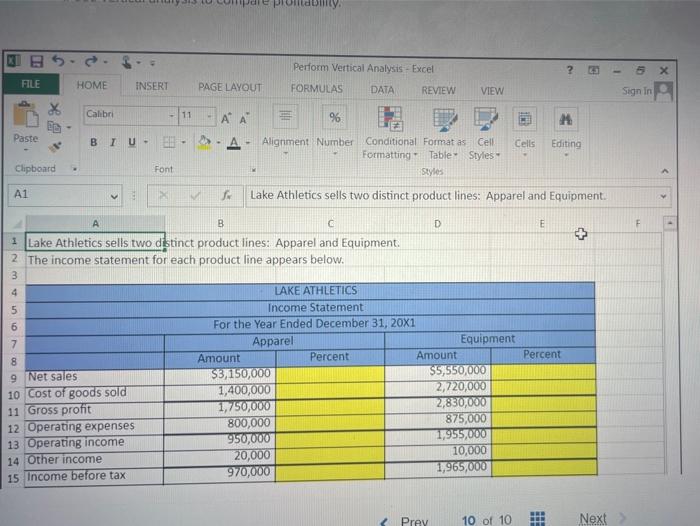This screenshot has height=526, width=700.
Task: Click the Copy icon
Action: (x=54, y=127)
